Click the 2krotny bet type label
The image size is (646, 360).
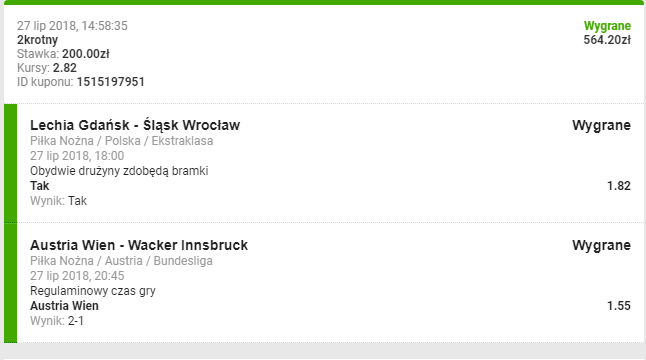tap(37, 40)
